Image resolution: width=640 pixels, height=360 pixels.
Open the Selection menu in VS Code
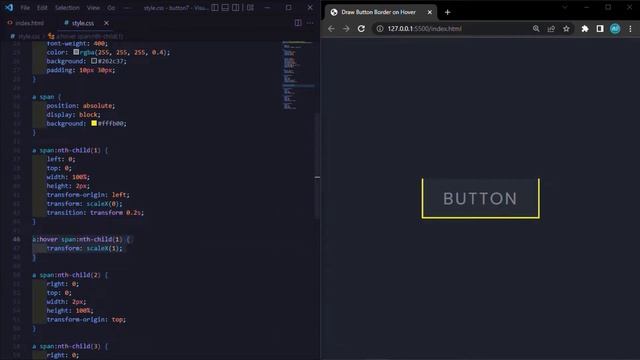point(67,8)
